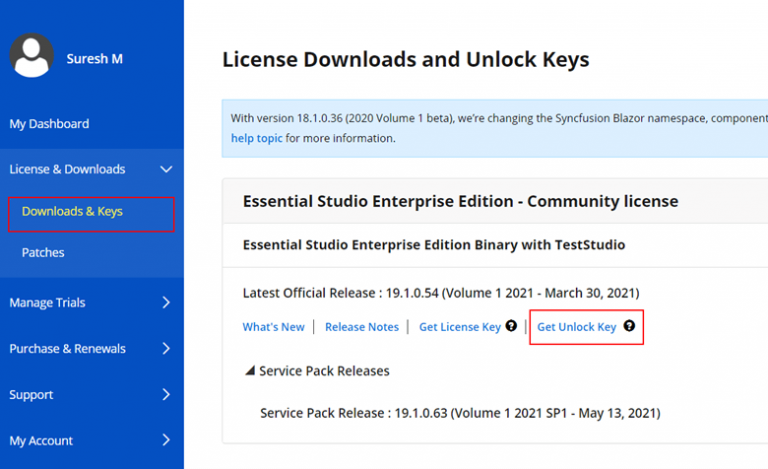Open the What's New link

(x=273, y=327)
